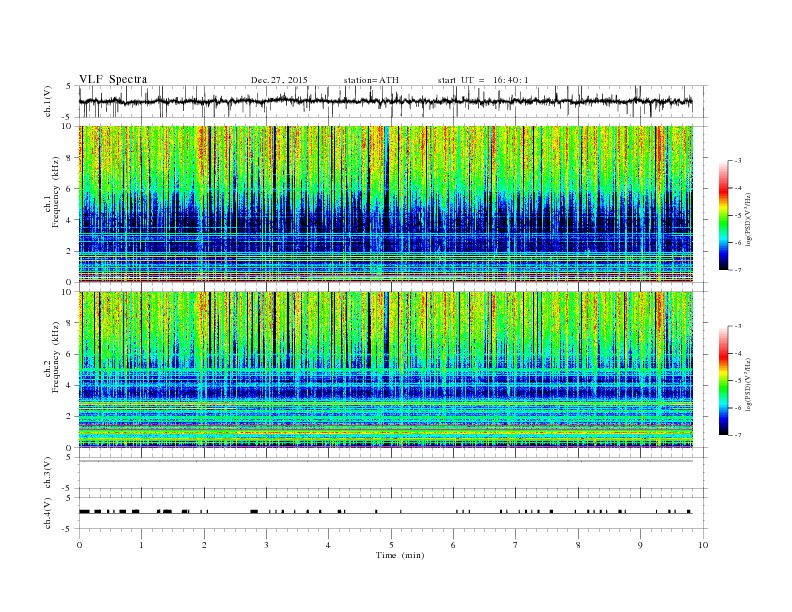Viewport: 792px width, 612px height.
Task: Click the "2" tick on the time axis
Action: click(204, 545)
